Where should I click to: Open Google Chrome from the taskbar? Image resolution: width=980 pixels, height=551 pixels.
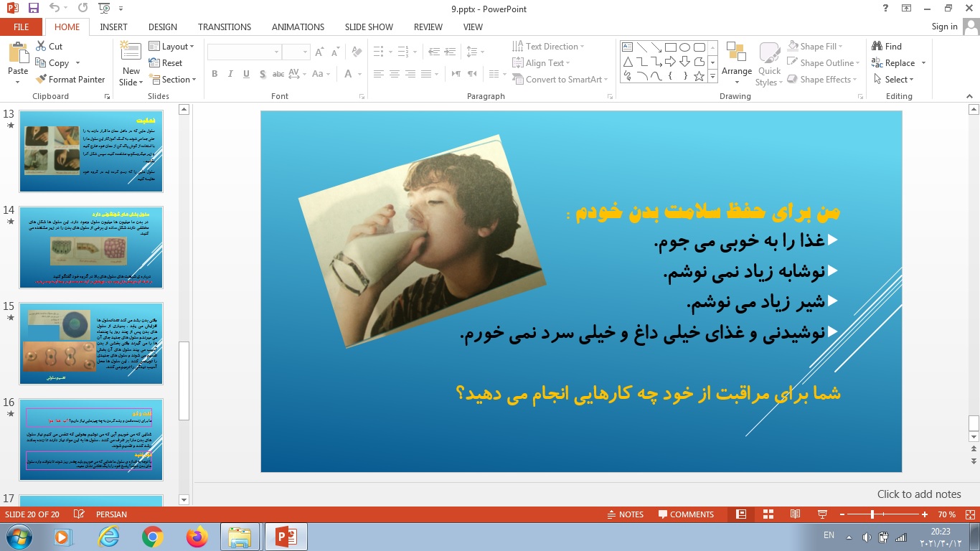152,536
